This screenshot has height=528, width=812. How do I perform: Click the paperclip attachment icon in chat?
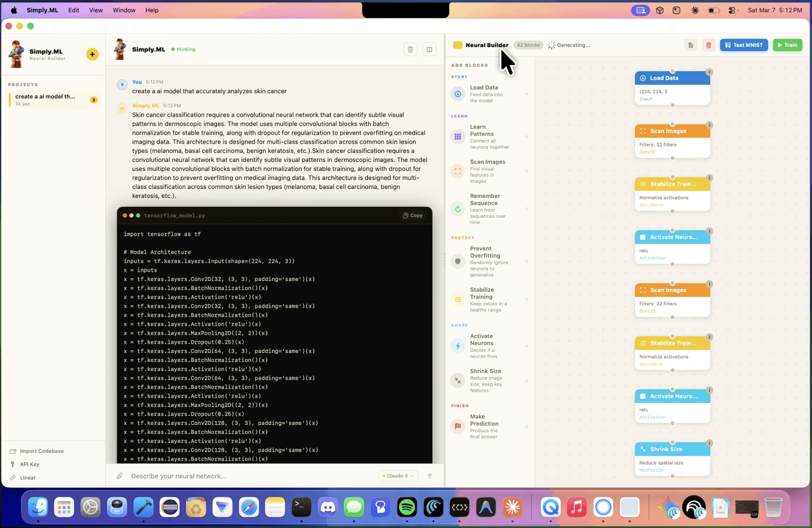(x=120, y=476)
